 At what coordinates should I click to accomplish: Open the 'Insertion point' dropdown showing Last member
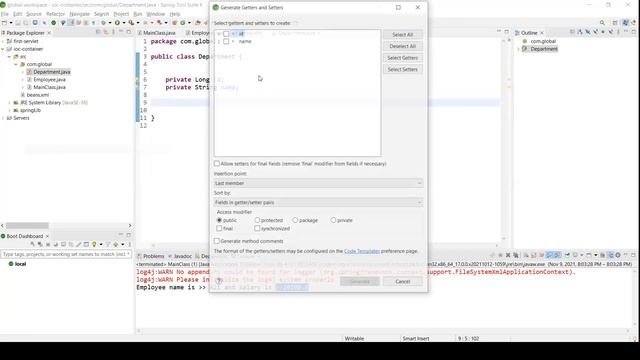[x=318, y=183]
